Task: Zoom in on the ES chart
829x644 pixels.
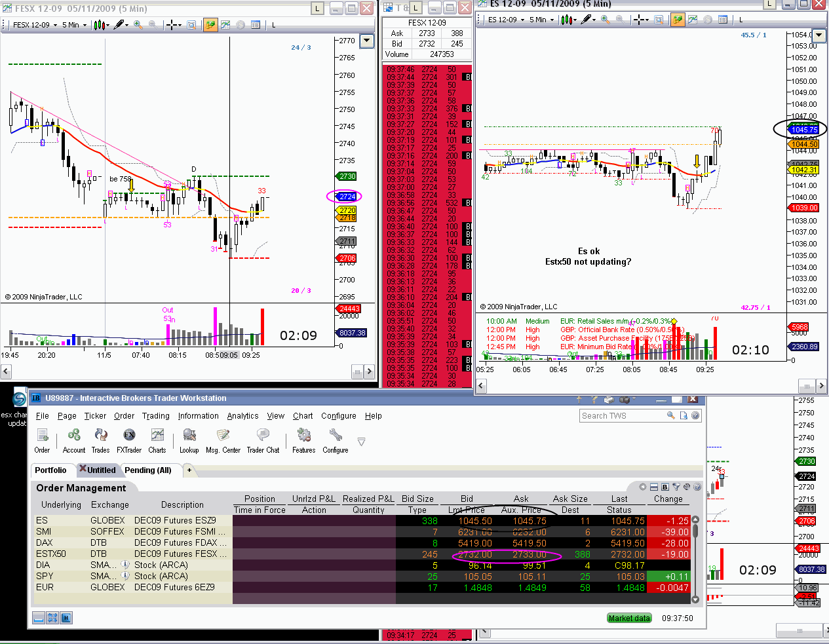Action: point(605,20)
